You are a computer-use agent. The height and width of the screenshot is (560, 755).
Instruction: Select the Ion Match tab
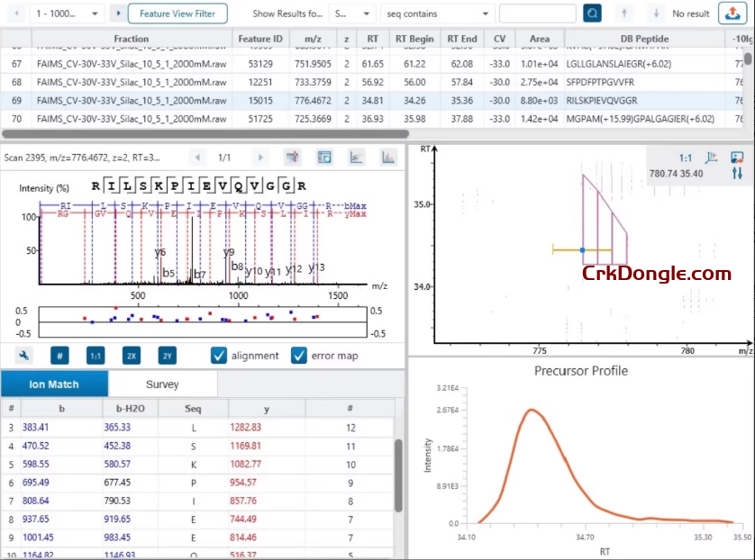pyautogui.click(x=54, y=383)
